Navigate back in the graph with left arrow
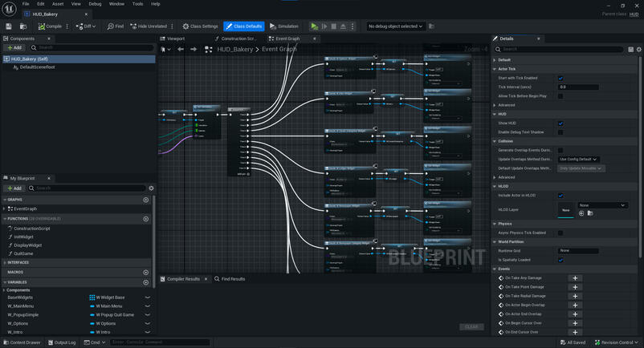644x348 pixels. click(181, 49)
